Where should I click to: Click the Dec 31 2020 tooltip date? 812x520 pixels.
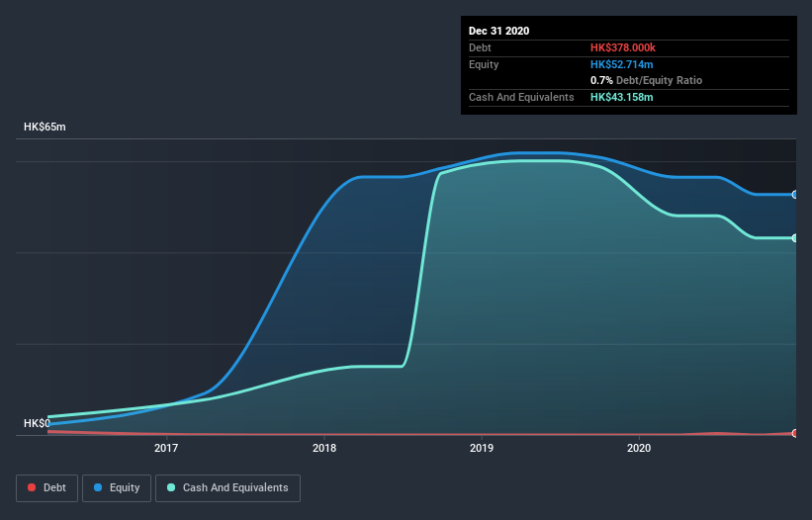[x=498, y=31]
